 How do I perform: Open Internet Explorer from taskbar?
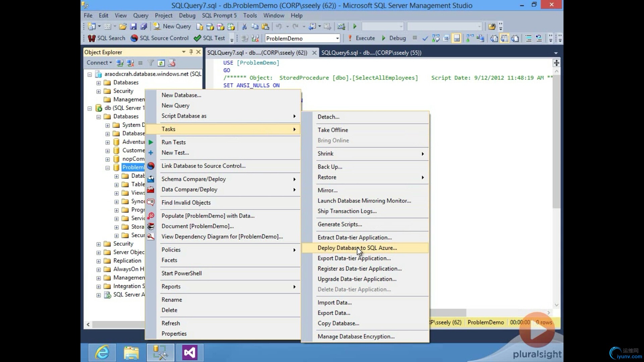click(x=102, y=353)
